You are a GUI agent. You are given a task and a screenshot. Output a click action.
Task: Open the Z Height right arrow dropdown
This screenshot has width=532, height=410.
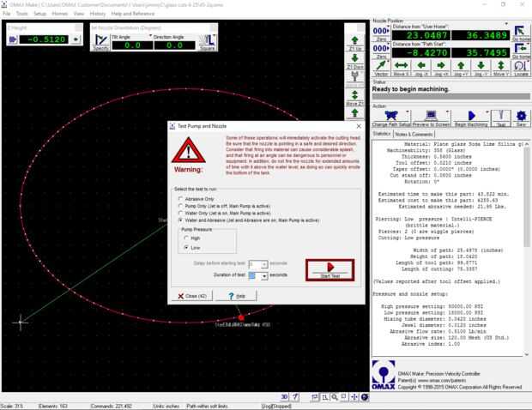[76, 39]
